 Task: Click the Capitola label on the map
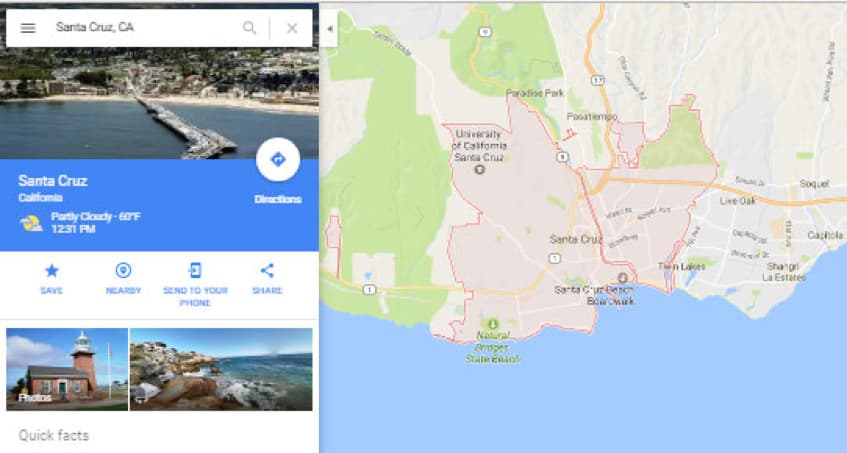tap(825, 235)
